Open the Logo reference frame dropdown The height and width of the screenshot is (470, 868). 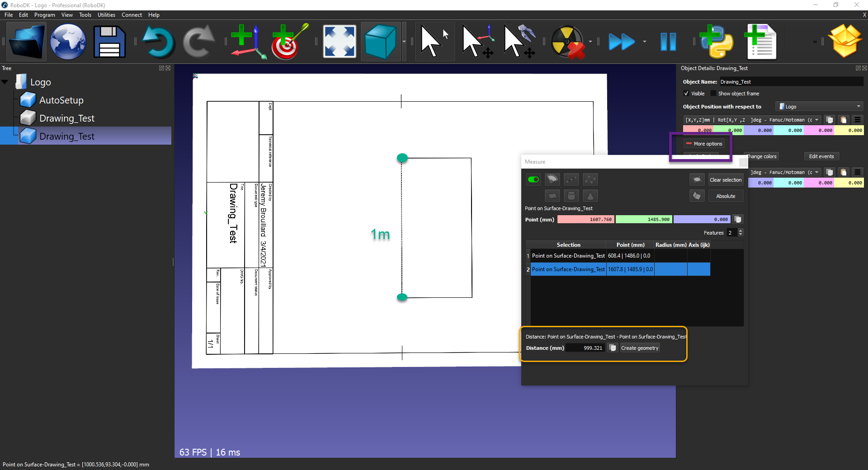[819, 107]
